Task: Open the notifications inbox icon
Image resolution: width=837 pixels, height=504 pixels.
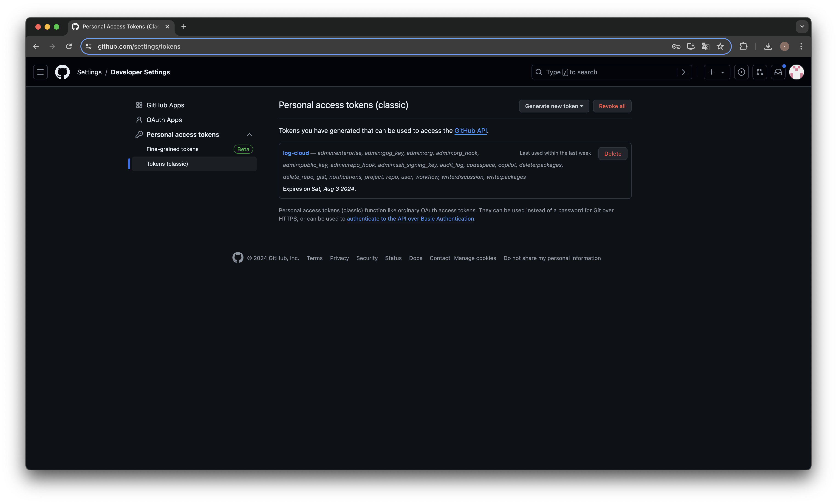Action: (778, 72)
